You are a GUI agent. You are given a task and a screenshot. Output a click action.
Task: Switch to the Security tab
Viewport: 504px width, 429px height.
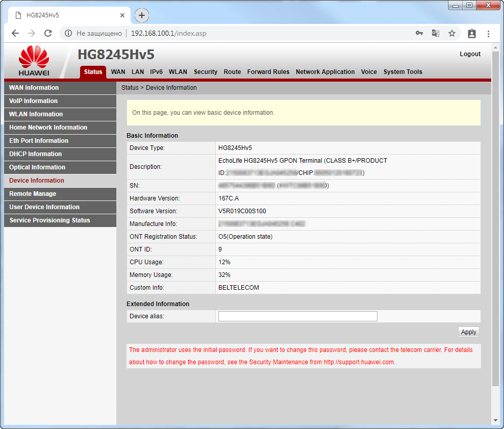tap(206, 72)
